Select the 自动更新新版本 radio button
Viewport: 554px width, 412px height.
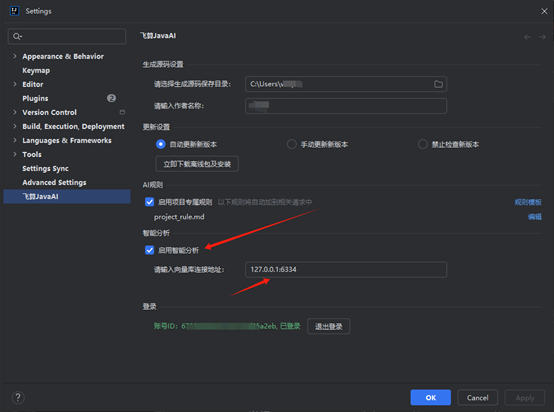pos(161,144)
